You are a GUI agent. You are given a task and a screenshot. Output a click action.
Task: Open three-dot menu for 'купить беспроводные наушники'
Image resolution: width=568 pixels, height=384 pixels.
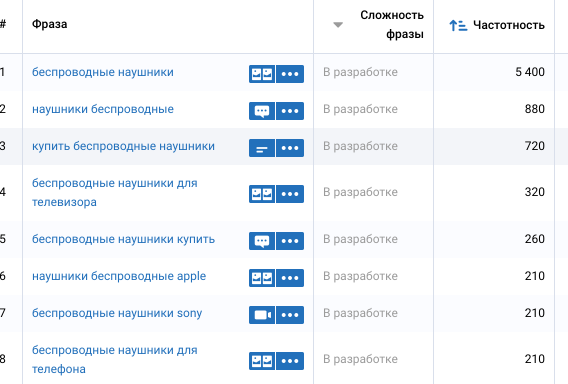tap(290, 148)
